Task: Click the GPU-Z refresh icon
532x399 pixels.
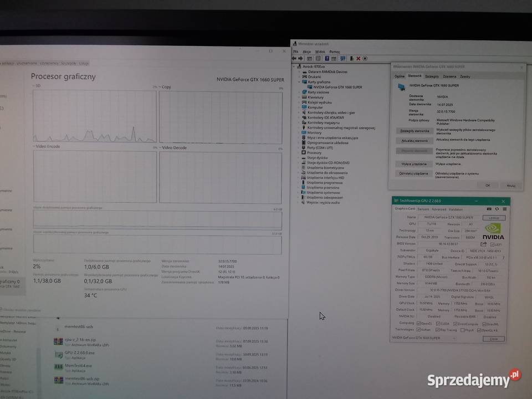Action: click(497, 209)
